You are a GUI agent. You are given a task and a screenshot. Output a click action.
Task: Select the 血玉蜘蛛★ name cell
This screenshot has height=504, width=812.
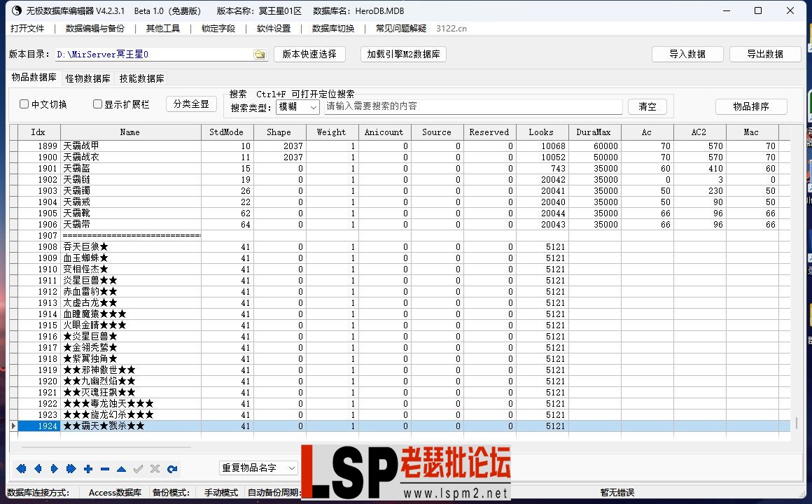point(130,258)
